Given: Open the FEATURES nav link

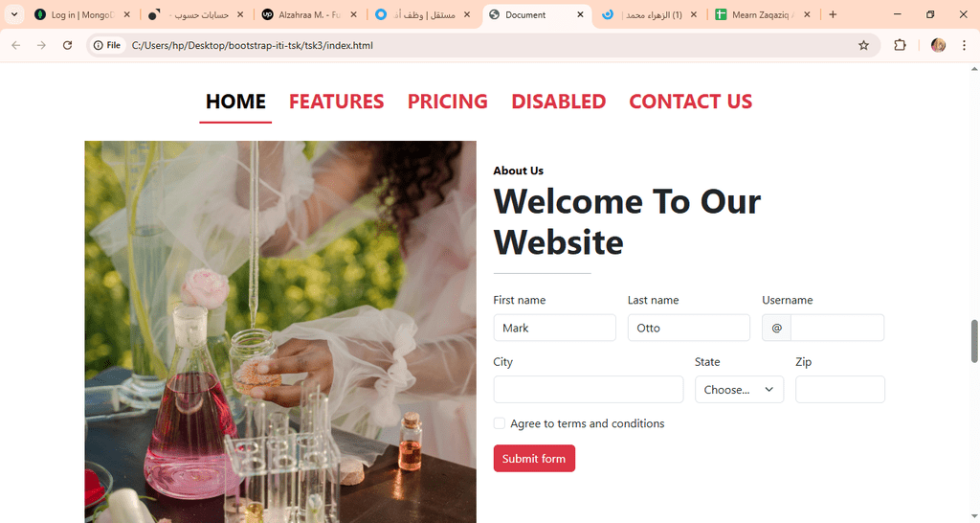Looking at the screenshot, I should pyautogui.click(x=336, y=102).
